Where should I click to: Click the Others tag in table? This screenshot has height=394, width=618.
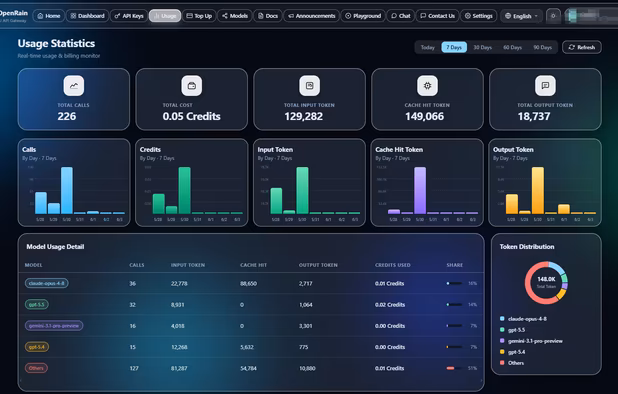click(36, 368)
